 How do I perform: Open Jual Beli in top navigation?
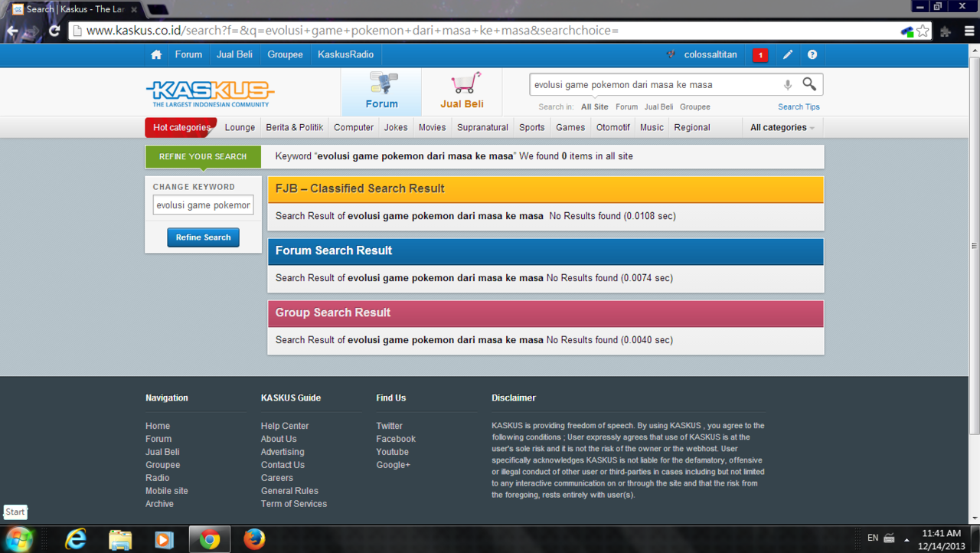pyautogui.click(x=234, y=55)
